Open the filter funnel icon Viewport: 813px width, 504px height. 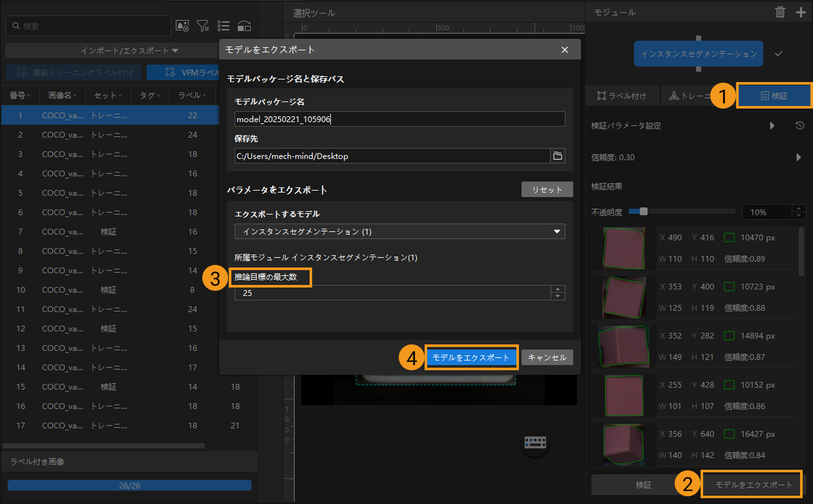click(x=203, y=26)
